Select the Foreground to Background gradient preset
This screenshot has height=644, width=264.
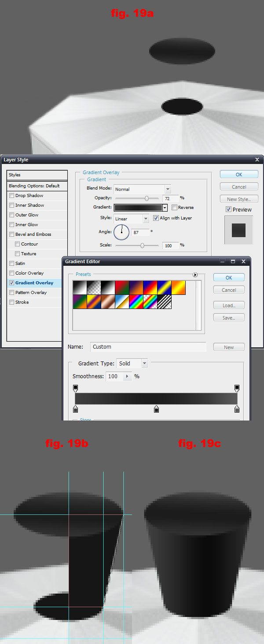[x=80, y=288]
